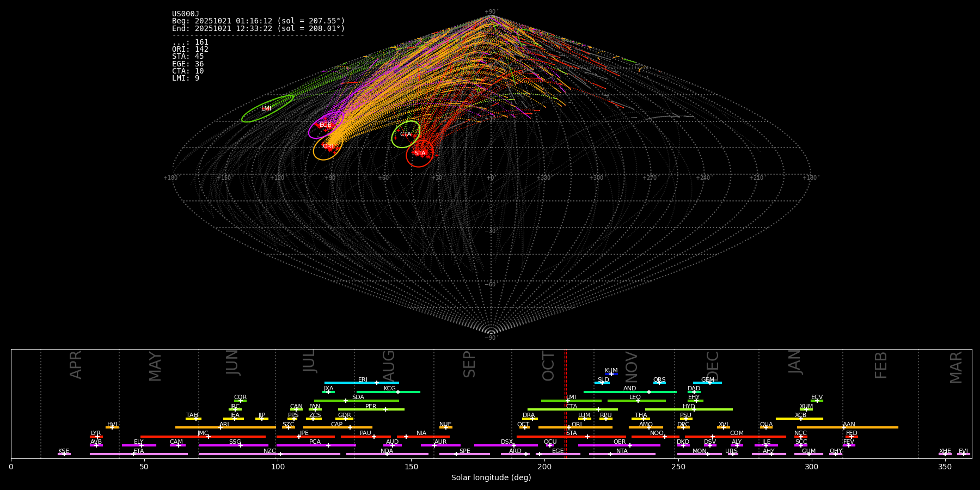The width and height of the screenshot is (980, 490).
Task: Click the MON shower label in timeline
Action: (x=700, y=451)
